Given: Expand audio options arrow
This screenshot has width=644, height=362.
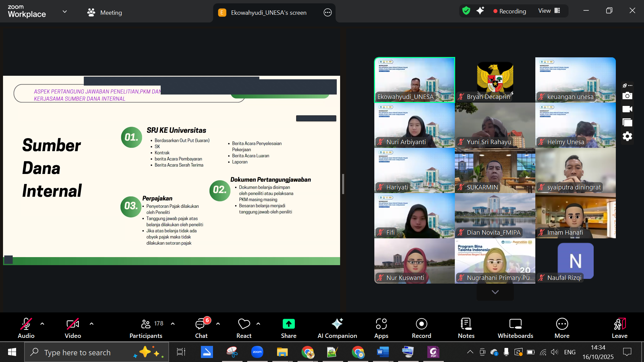Looking at the screenshot, I should 42,324.
